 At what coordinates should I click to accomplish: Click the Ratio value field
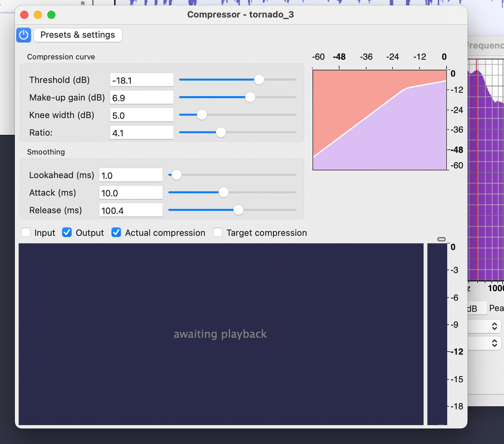[142, 132]
